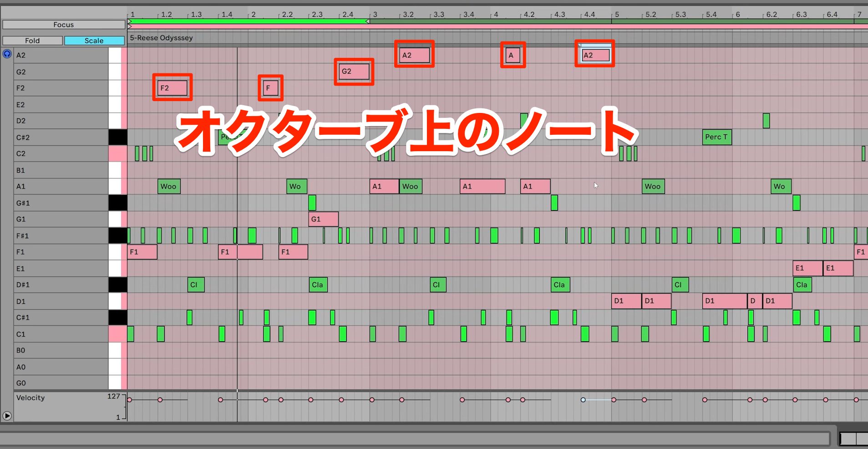Image resolution: width=868 pixels, height=449 pixels.
Task: Select the Perc T note near beat 5.4
Action: pos(717,137)
